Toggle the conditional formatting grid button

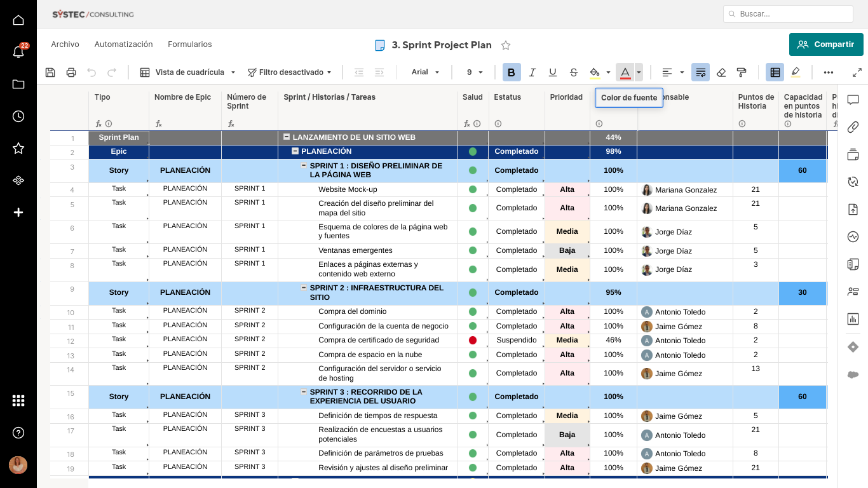pyautogui.click(x=775, y=72)
